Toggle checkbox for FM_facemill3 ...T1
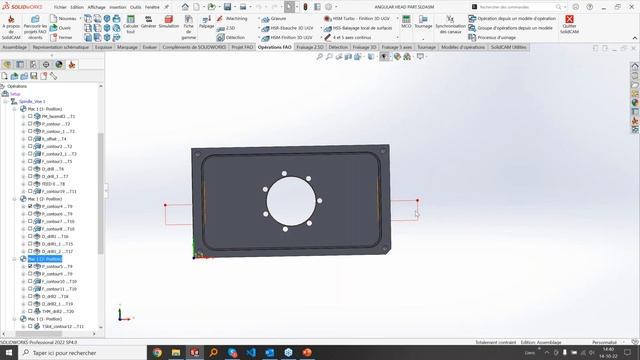Image resolution: width=640 pixels, height=360 pixels. [x=30, y=116]
